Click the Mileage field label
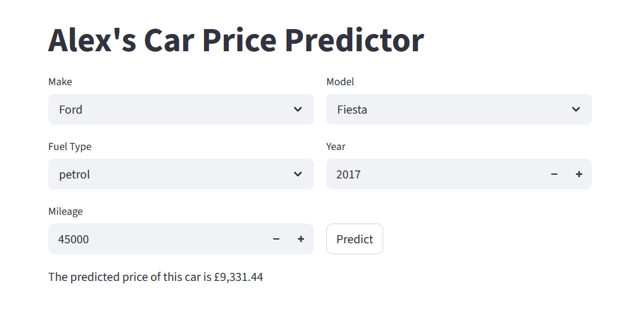Image resolution: width=644 pixels, height=313 pixels. pos(66,211)
